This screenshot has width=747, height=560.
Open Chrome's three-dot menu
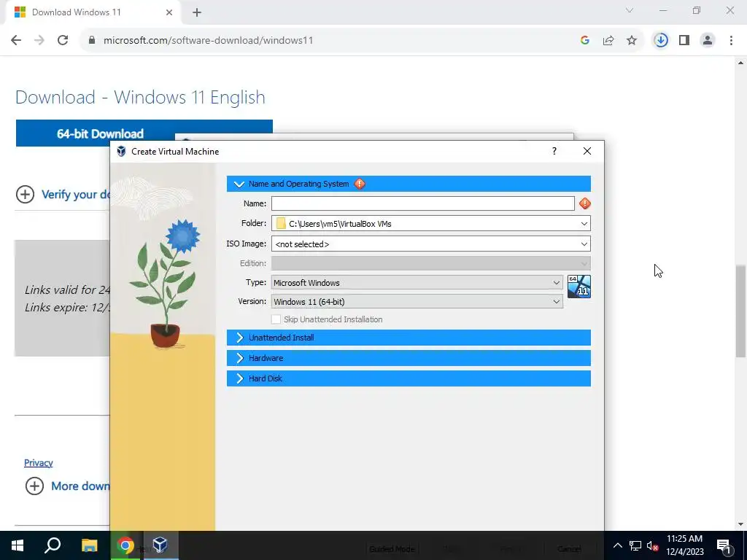coord(731,41)
